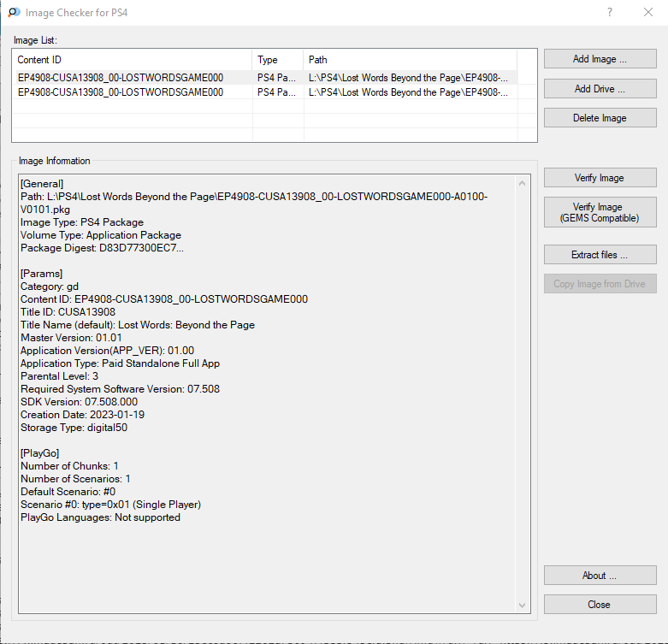
Task: Click the [Params] section heading
Action: (x=41, y=274)
